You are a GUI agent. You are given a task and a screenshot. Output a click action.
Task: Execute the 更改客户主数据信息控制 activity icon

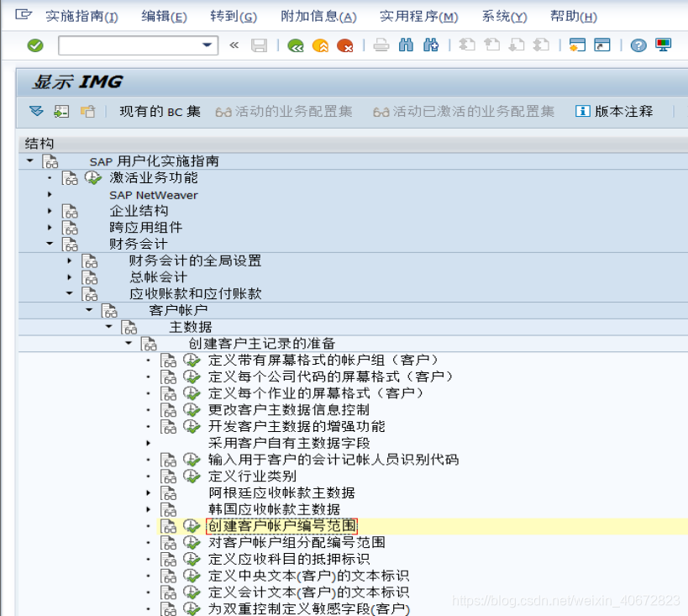click(192, 409)
